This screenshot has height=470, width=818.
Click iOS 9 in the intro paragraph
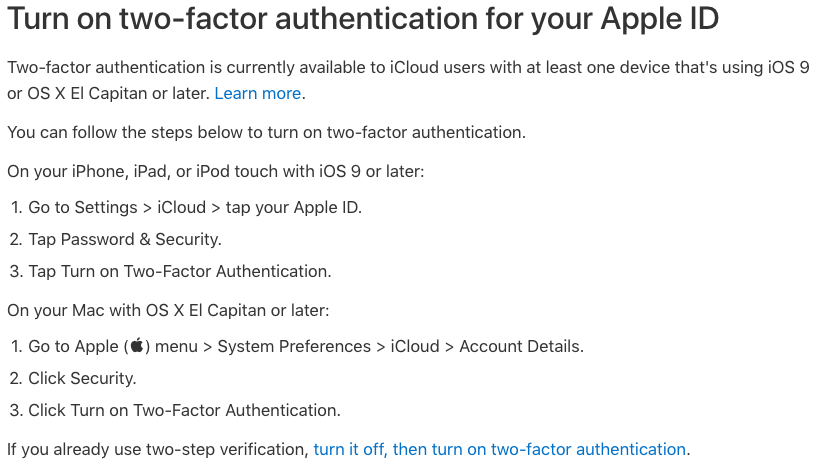(788, 67)
